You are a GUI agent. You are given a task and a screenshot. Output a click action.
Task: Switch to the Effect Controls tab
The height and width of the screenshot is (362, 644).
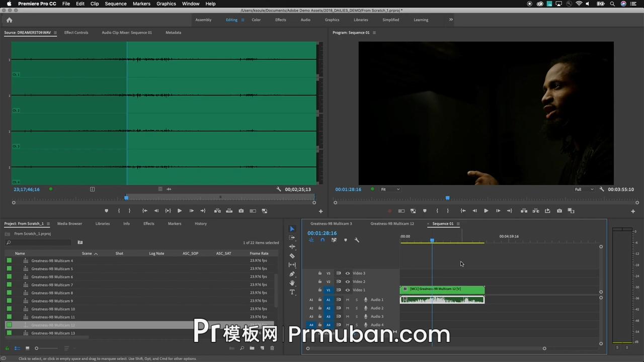pos(76,33)
